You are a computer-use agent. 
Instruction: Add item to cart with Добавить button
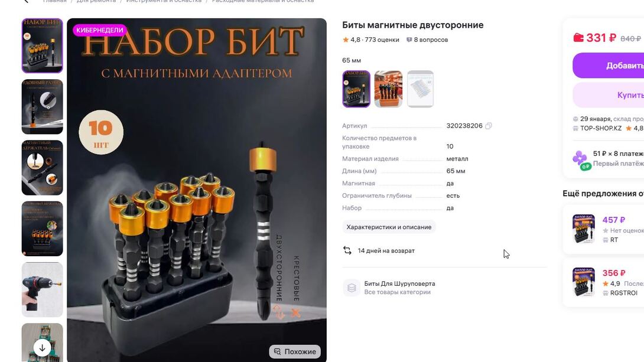pyautogui.click(x=609, y=66)
